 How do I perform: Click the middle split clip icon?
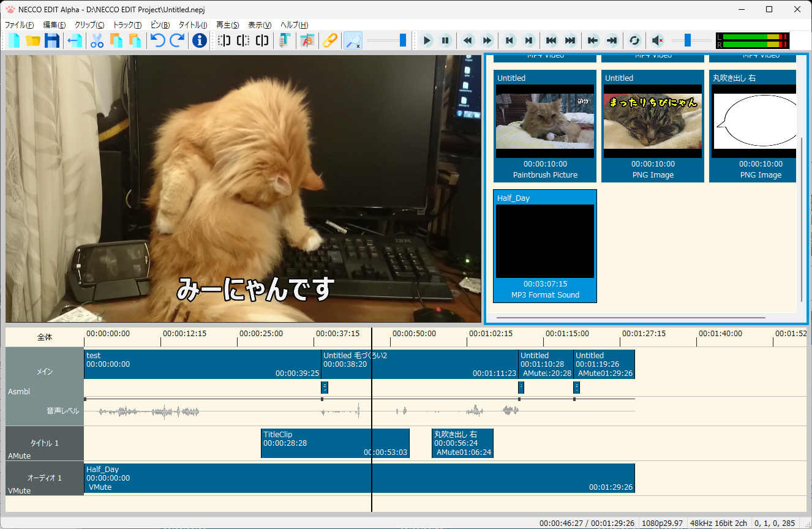[x=243, y=40]
